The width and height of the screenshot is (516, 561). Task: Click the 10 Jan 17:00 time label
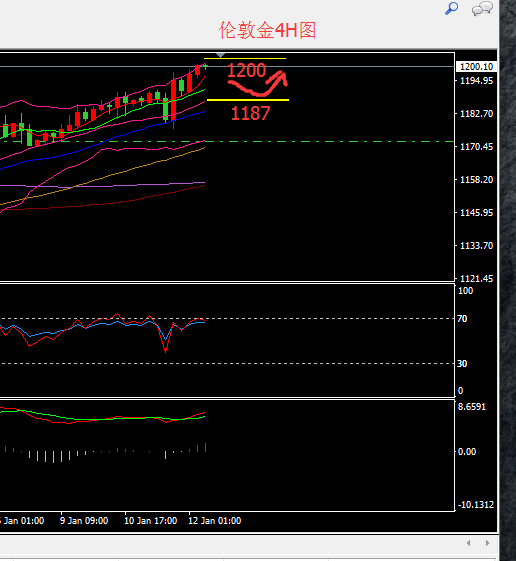pos(151,521)
